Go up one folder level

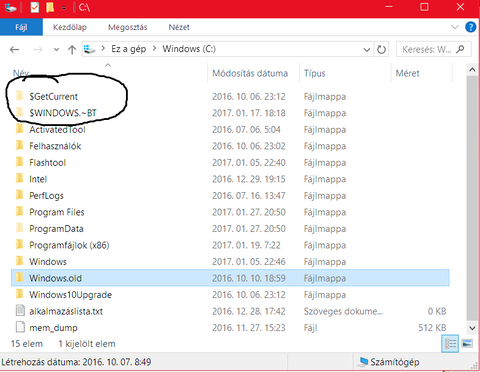click(x=72, y=50)
